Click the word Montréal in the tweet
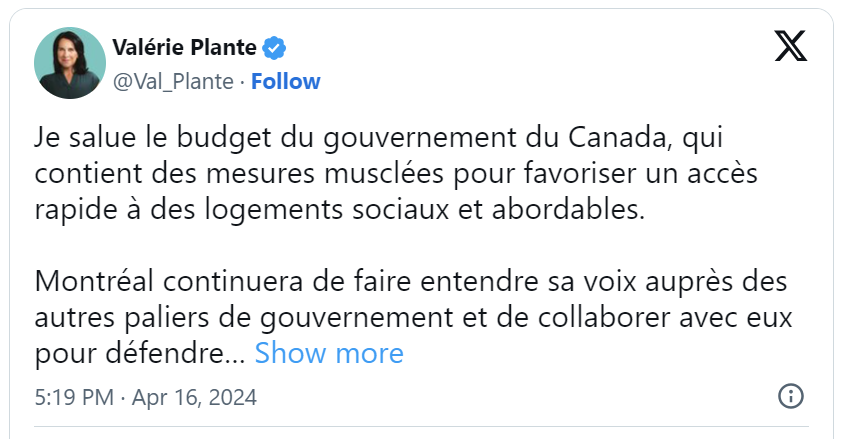 coord(95,281)
